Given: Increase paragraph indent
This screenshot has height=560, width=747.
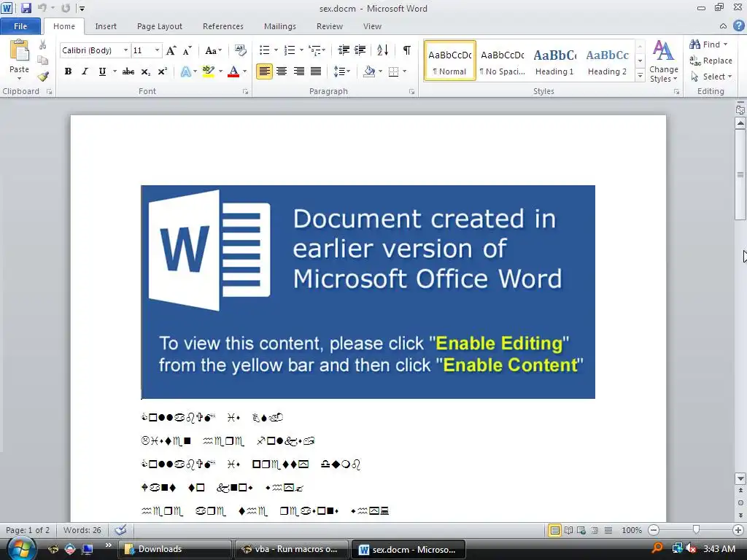Looking at the screenshot, I should pyautogui.click(x=360, y=50).
